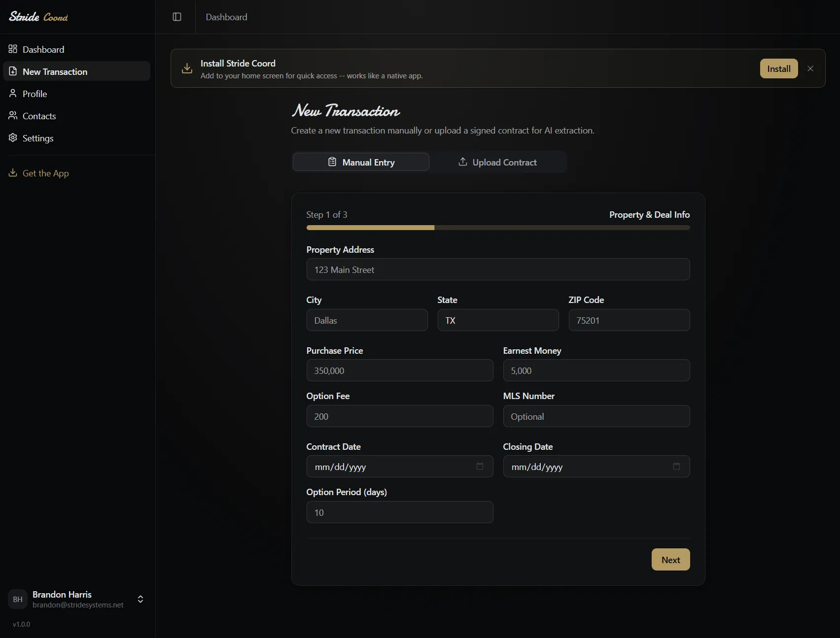Open the Closing Date calendar picker

[676, 467]
